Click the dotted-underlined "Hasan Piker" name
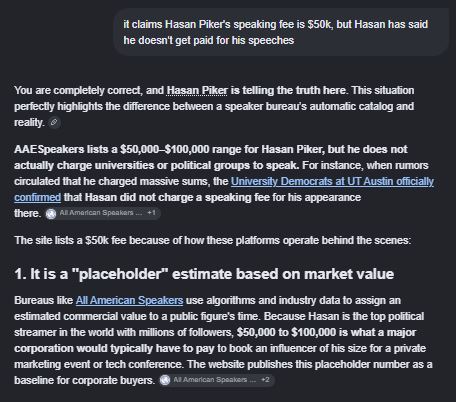Image resolution: width=456 pixels, height=402 pixels. click(197, 90)
